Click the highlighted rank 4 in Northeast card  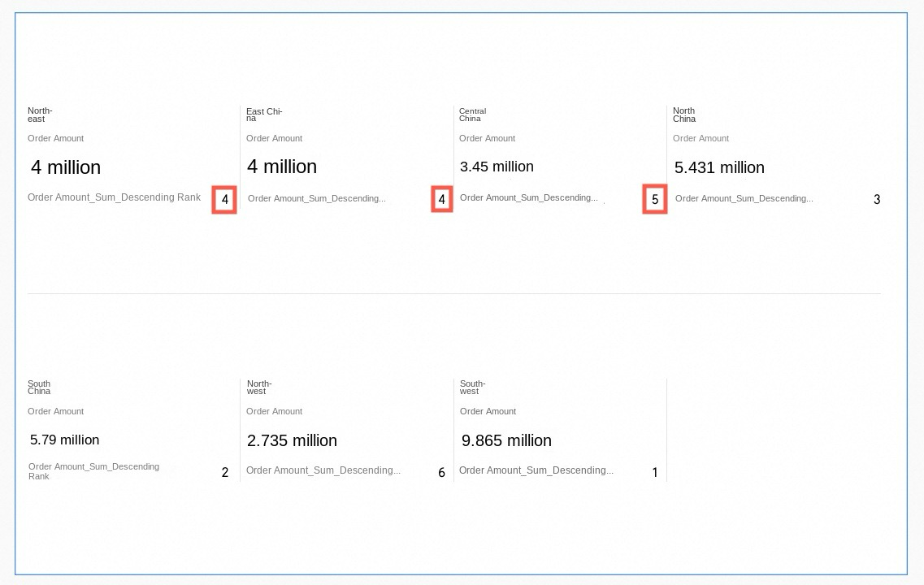[x=225, y=199]
